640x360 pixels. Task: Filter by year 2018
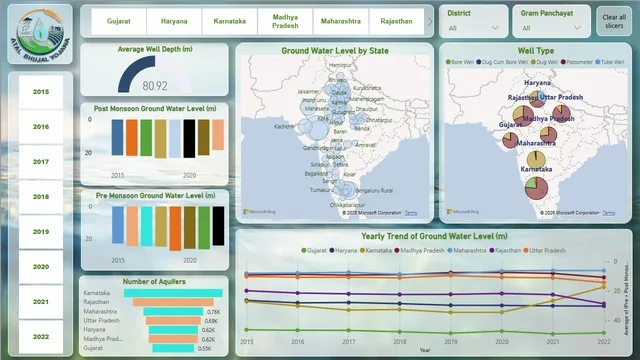coord(41,197)
